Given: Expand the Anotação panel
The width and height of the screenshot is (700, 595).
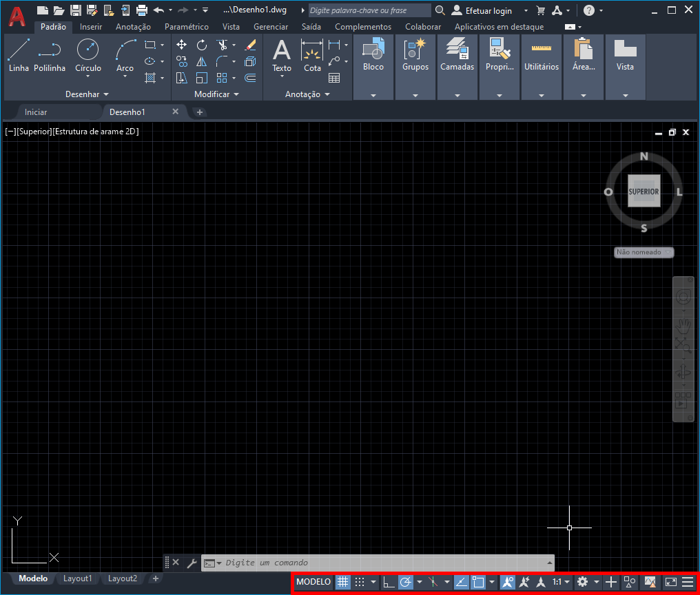Looking at the screenshot, I should pyautogui.click(x=307, y=94).
